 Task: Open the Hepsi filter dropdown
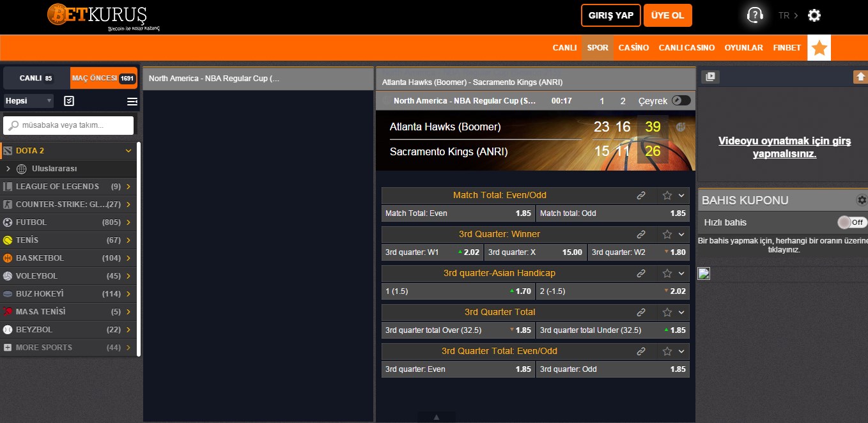click(29, 101)
